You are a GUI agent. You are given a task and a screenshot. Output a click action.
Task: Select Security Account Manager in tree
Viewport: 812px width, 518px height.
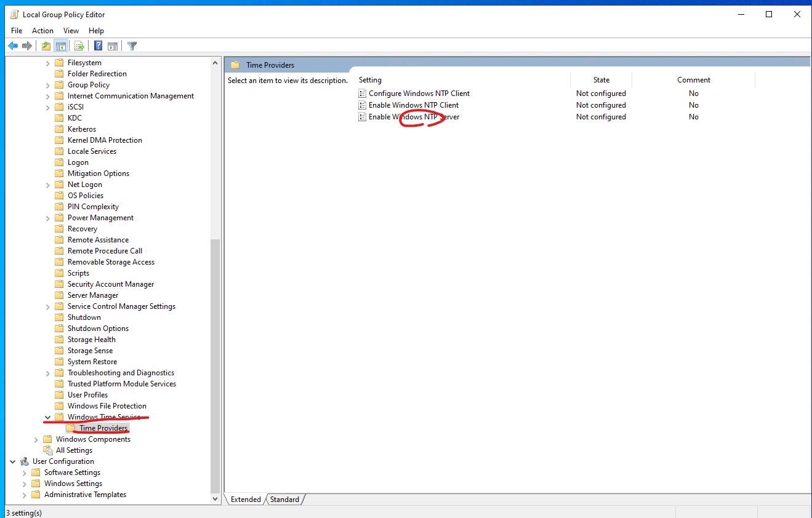[111, 284]
